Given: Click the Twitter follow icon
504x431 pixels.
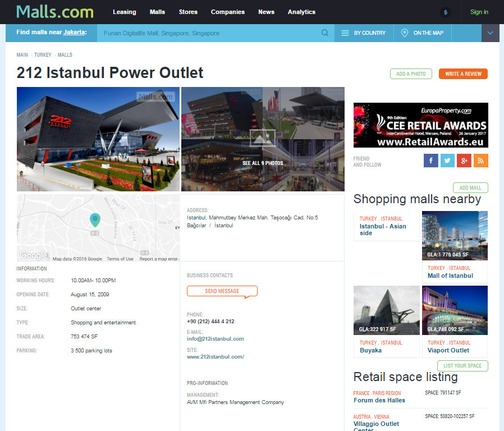Looking at the screenshot, I should pos(447,161).
